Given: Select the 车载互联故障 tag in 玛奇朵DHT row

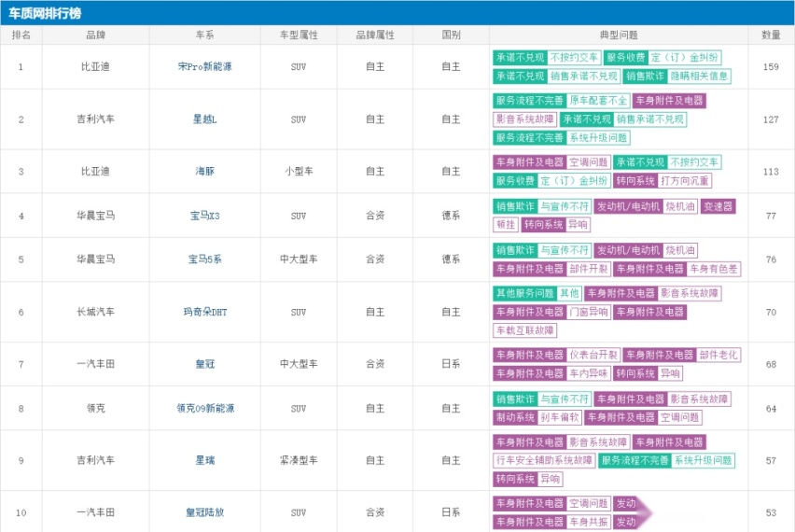Looking at the screenshot, I should pyautogui.click(x=524, y=330).
